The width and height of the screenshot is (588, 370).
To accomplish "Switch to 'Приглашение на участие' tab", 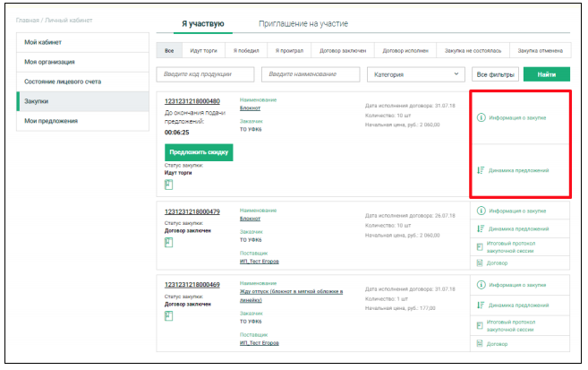I will pyautogui.click(x=303, y=24).
